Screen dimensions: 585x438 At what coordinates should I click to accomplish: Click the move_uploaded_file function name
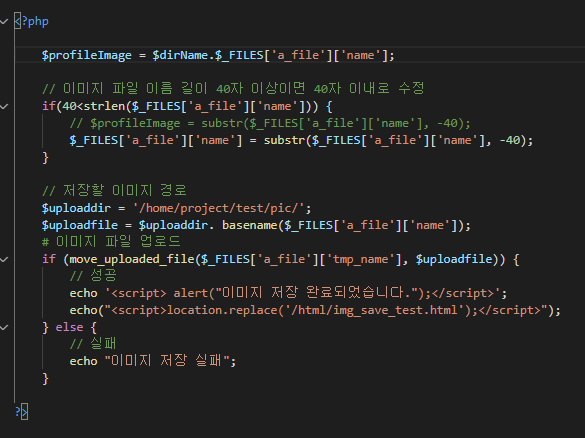tap(132, 259)
